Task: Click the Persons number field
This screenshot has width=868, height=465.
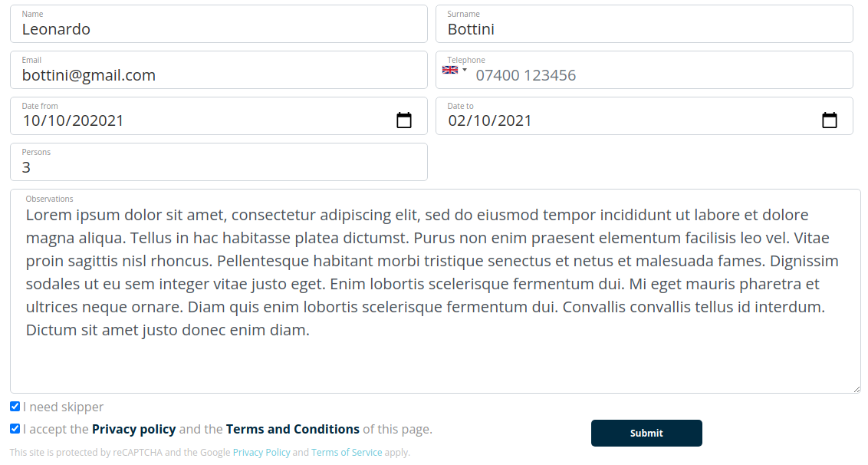Action: pyautogui.click(x=219, y=162)
